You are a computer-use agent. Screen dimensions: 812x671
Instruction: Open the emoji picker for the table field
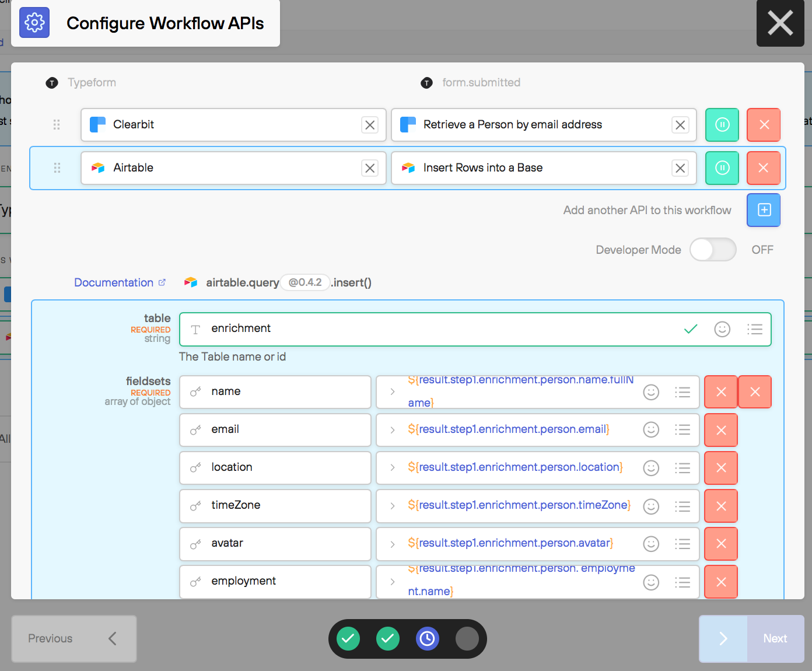(722, 329)
